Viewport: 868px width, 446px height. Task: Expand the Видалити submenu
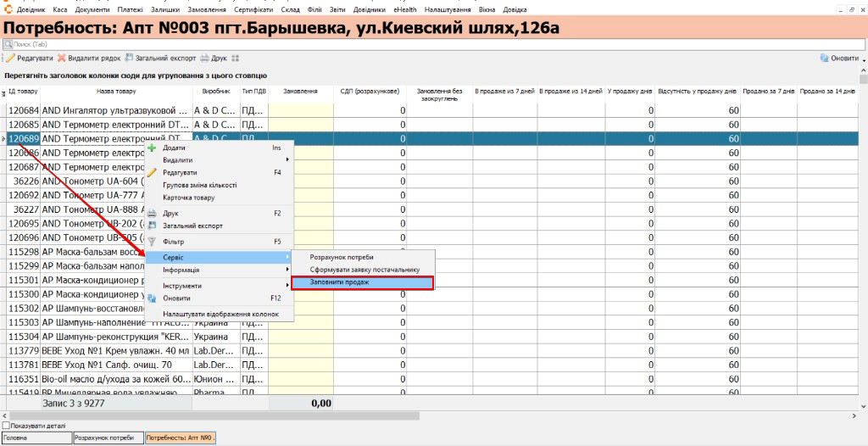coord(219,159)
